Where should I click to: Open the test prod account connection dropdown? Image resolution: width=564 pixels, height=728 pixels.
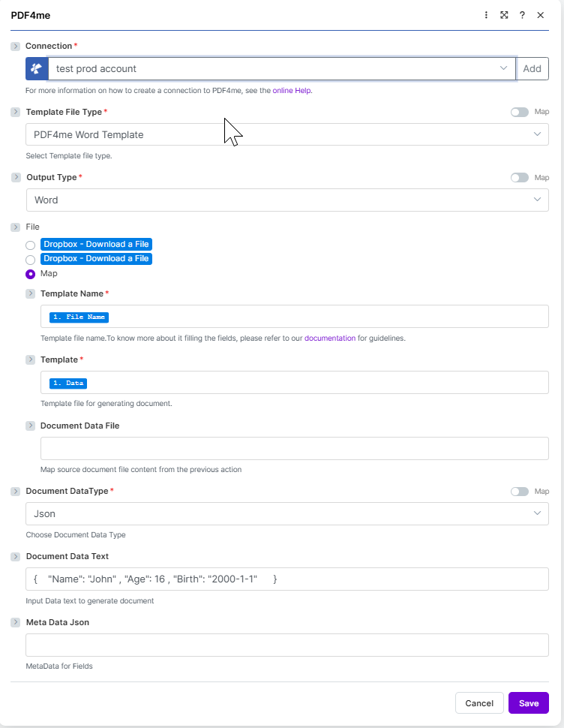(282, 69)
